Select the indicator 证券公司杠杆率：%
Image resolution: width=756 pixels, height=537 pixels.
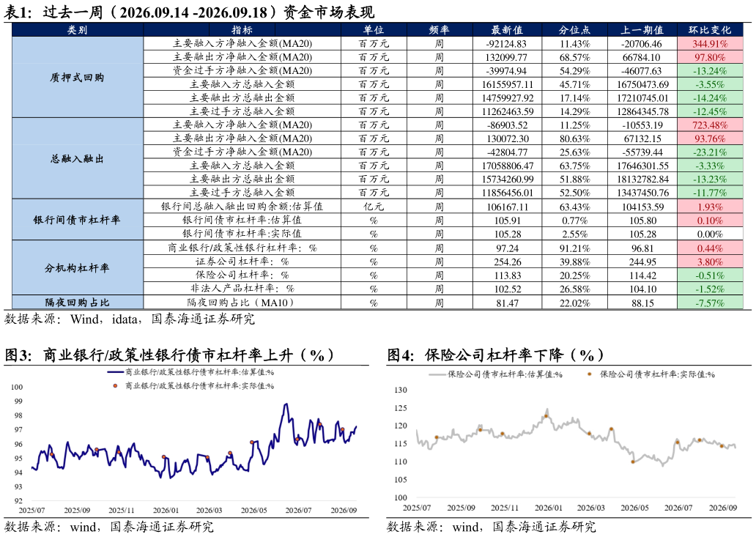click(242, 262)
